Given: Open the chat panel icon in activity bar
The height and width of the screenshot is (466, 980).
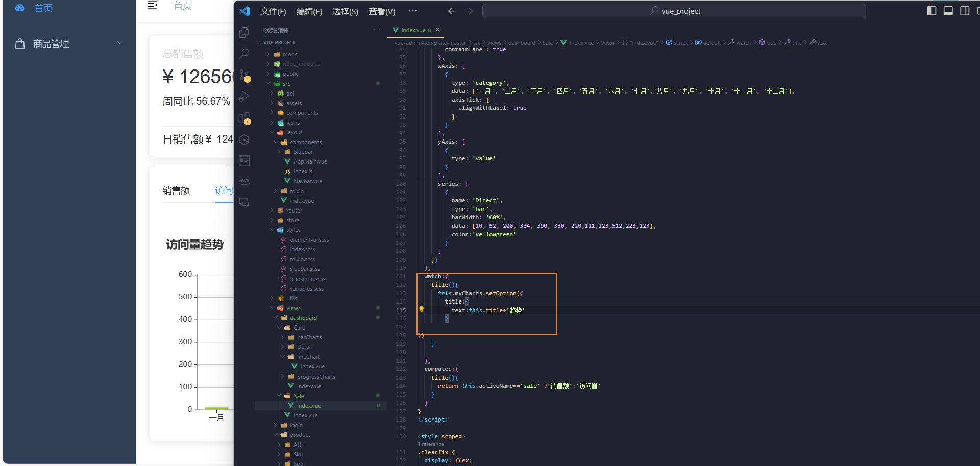Looking at the screenshot, I should [244, 203].
